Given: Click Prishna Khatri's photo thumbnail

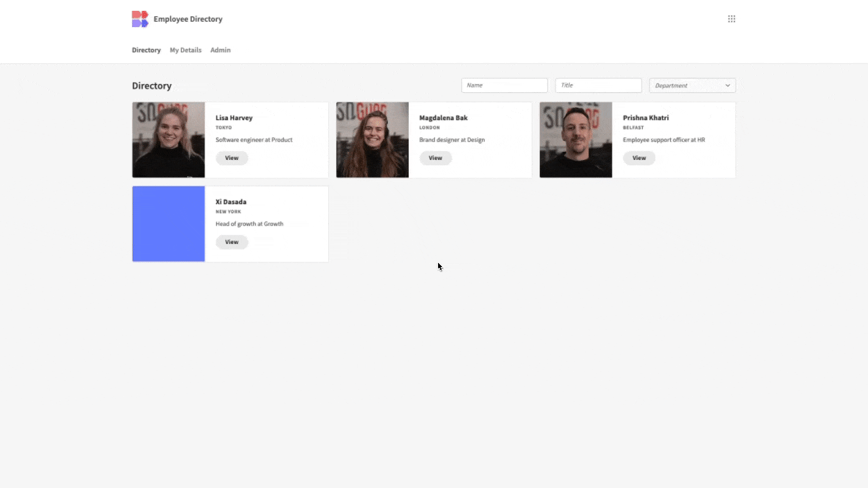Looking at the screenshot, I should click(575, 140).
